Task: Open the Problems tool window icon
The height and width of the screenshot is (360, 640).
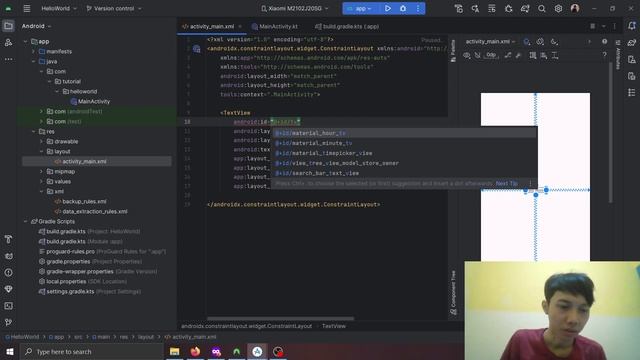Action: click(8, 272)
